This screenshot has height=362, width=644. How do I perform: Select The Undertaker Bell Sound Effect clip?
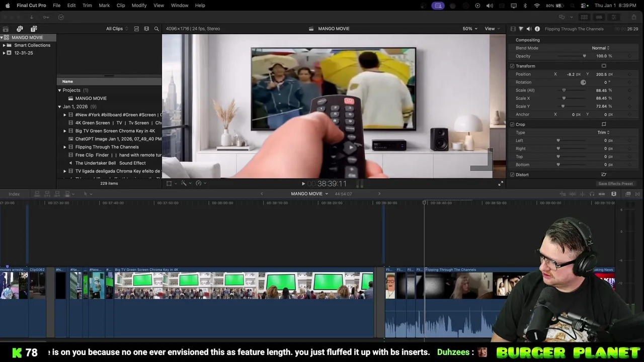point(110,163)
